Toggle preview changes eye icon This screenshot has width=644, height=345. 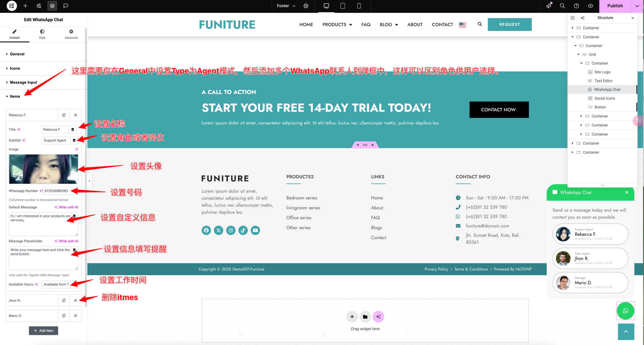tap(590, 6)
